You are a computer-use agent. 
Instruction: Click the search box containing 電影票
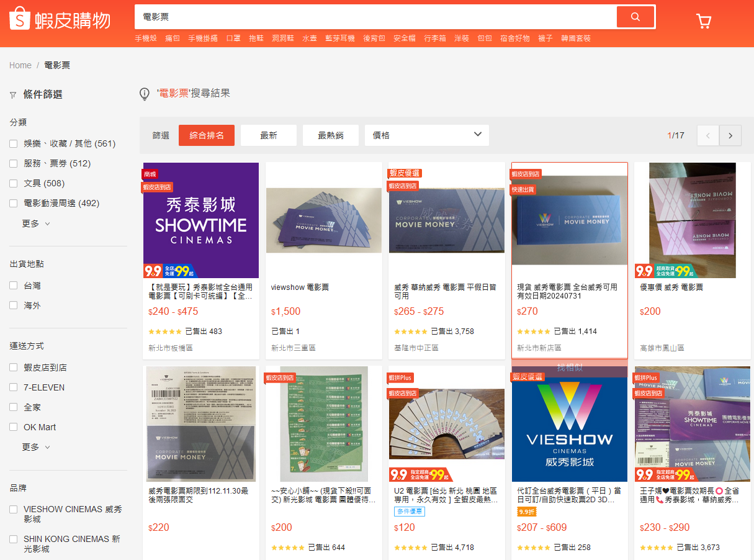[375, 17]
